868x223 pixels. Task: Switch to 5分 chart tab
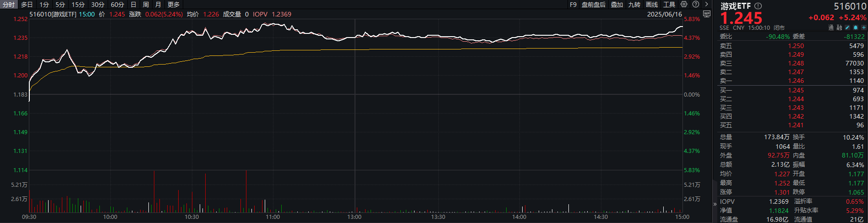click(x=60, y=5)
